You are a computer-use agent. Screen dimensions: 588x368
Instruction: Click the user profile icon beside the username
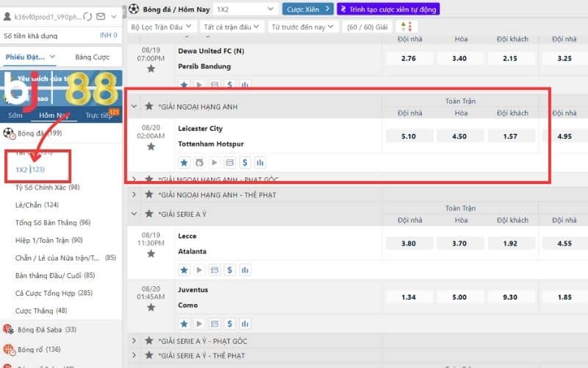click(x=7, y=16)
